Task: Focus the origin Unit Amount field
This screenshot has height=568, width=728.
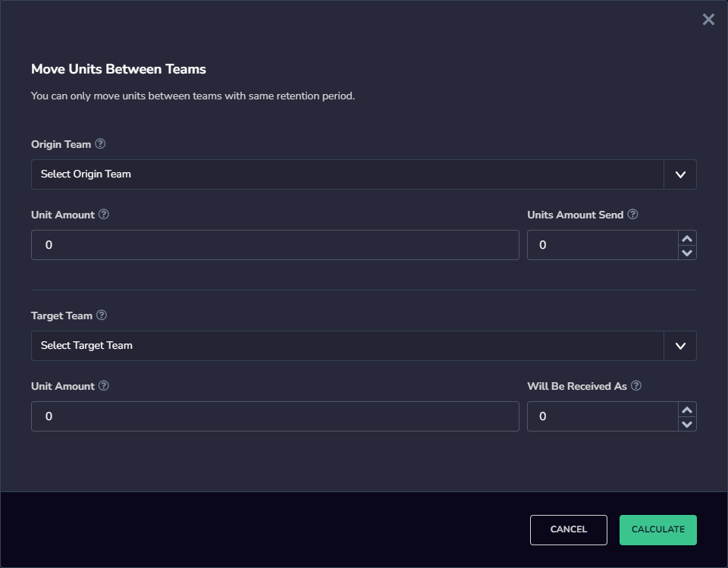Action: [x=275, y=245]
